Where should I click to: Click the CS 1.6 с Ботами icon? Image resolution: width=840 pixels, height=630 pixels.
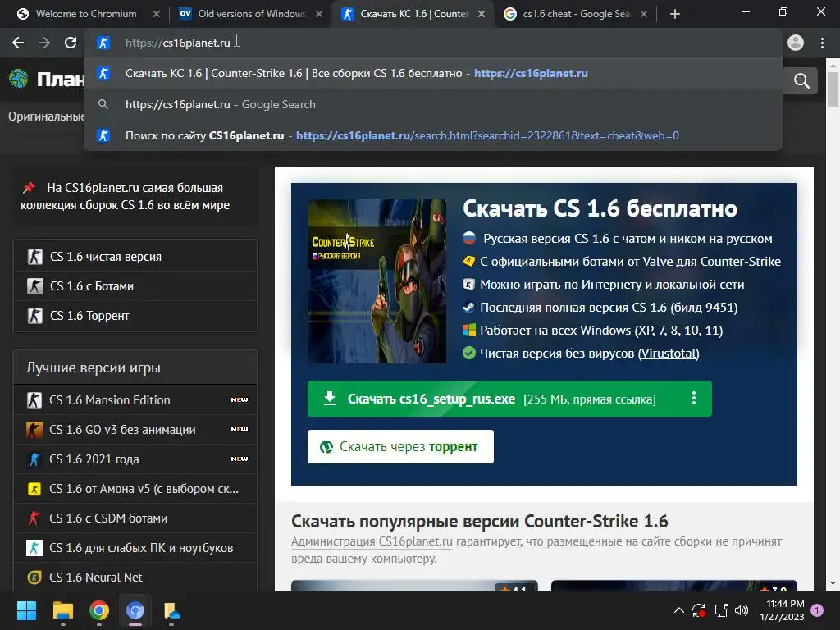(34, 286)
